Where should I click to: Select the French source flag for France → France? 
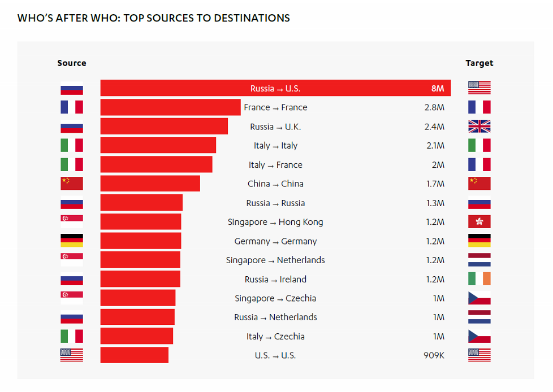click(72, 107)
